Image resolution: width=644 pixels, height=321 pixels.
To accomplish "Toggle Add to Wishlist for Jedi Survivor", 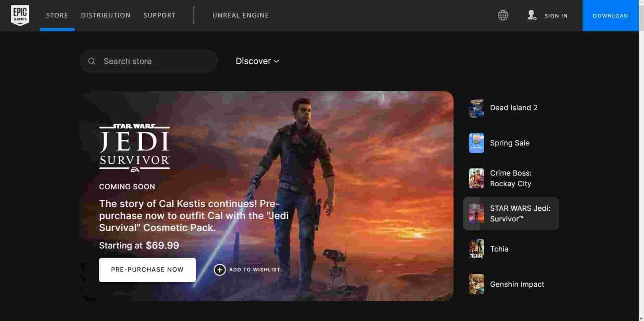I will [x=247, y=270].
